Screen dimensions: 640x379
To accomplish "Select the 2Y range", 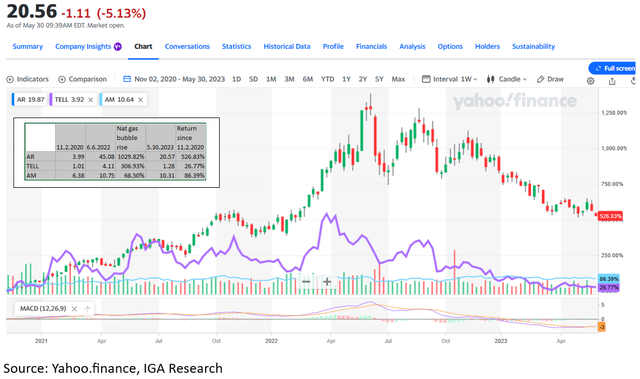I will click(363, 79).
